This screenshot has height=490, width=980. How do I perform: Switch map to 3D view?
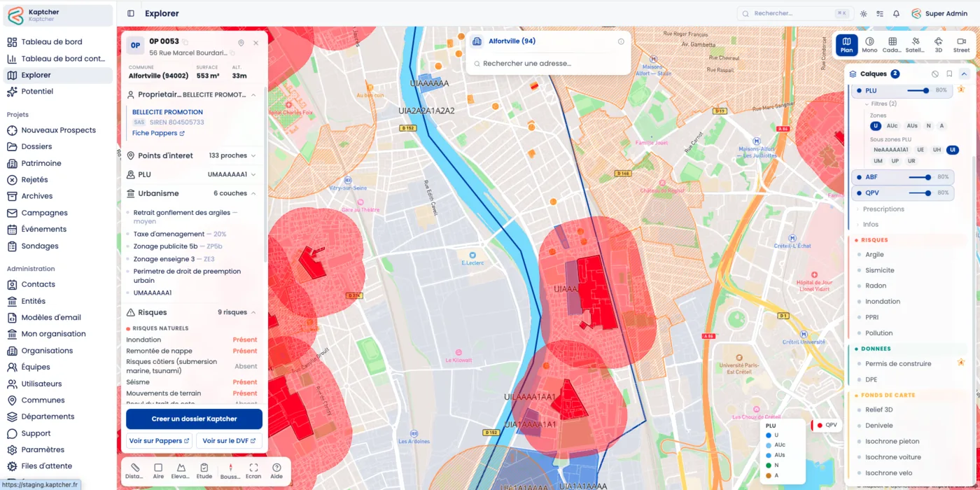pyautogui.click(x=938, y=45)
